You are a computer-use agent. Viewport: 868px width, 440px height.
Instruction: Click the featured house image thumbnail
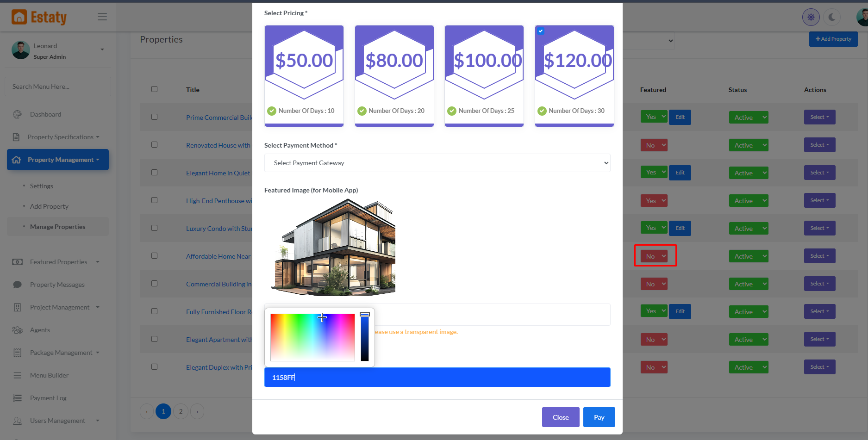333,247
